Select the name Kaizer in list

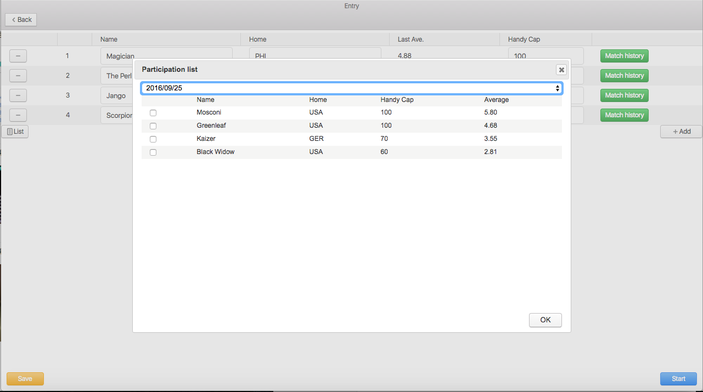206,139
